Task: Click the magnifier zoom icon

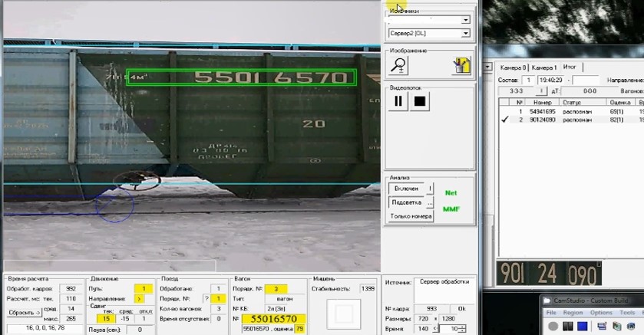Action: click(x=398, y=66)
